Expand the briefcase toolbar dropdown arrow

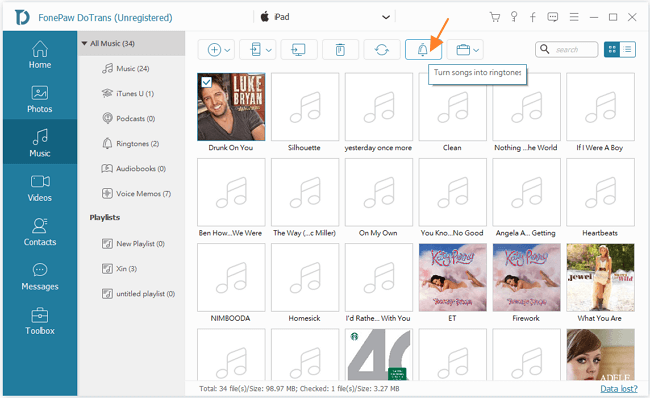[476, 50]
